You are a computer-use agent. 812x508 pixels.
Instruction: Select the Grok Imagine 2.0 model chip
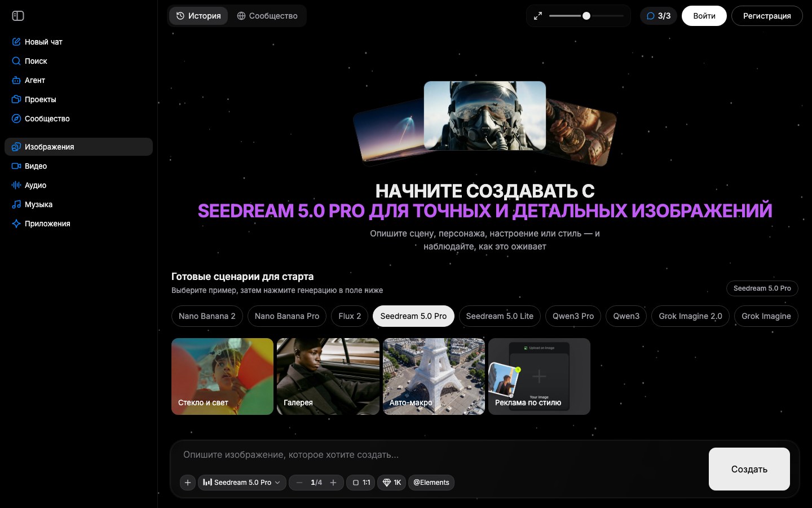point(690,316)
